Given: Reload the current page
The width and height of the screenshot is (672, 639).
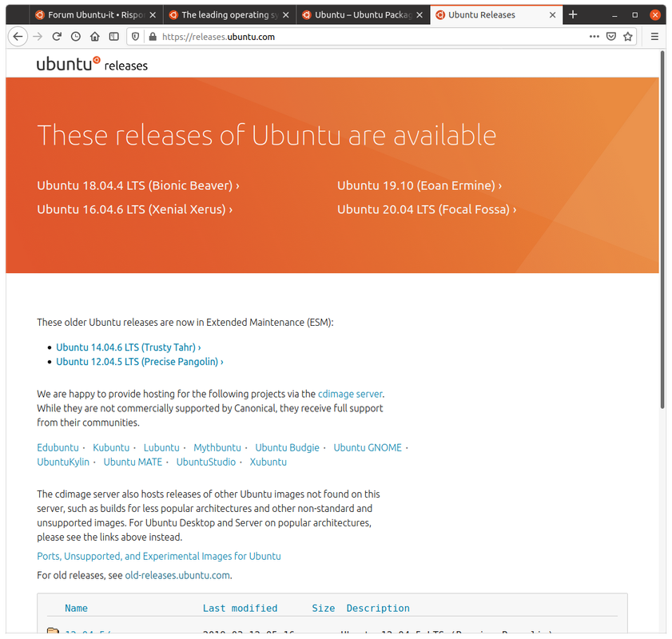Looking at the screenshot, I should tap(57, 37).
